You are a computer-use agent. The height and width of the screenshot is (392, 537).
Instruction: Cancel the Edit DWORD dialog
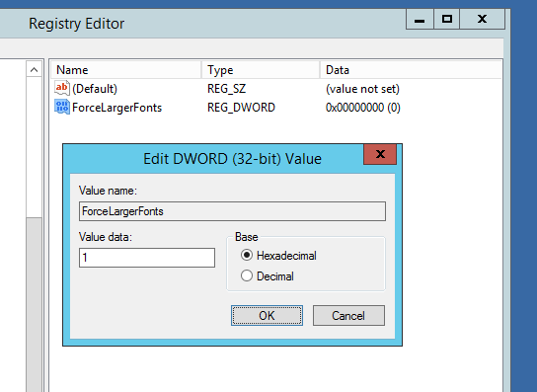(x=348, y=316)
